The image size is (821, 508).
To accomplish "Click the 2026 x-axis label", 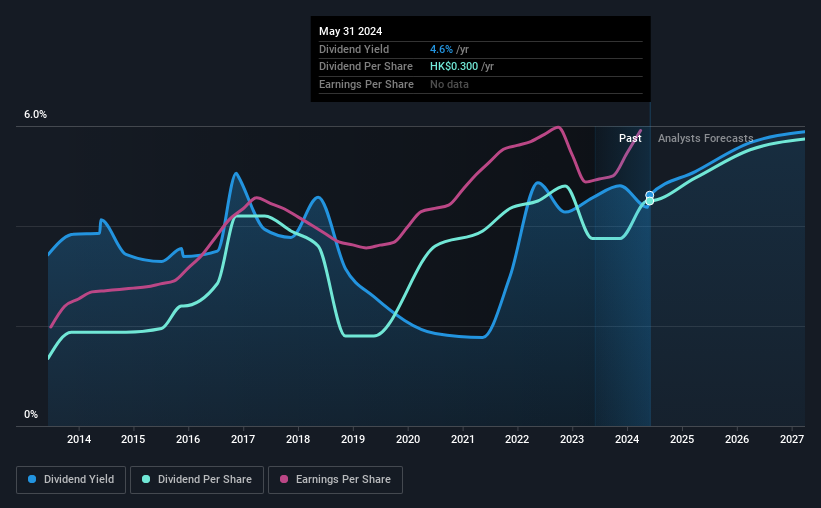I will 737,439.
